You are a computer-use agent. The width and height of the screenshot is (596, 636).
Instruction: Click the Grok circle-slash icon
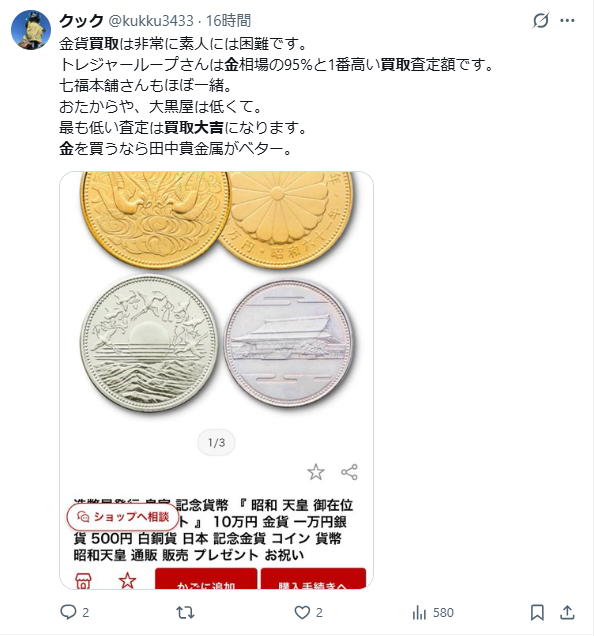coord(540,20)
